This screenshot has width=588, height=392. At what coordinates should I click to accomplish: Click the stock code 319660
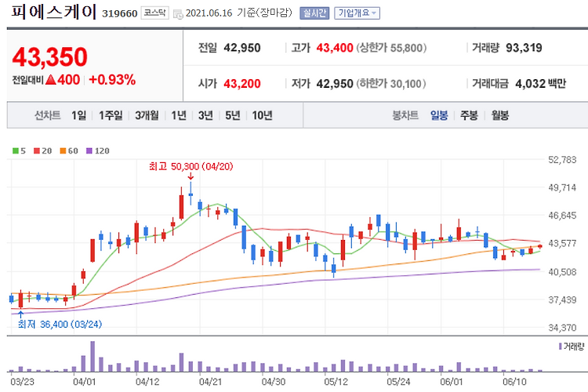coord(120,13)
